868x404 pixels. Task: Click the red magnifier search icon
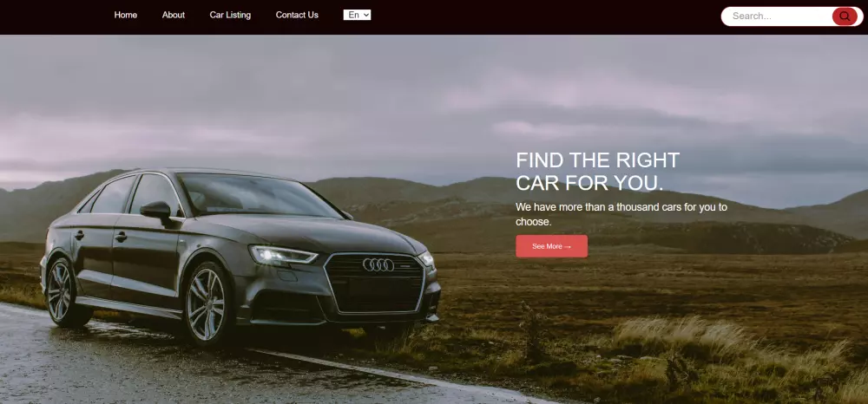845,16
